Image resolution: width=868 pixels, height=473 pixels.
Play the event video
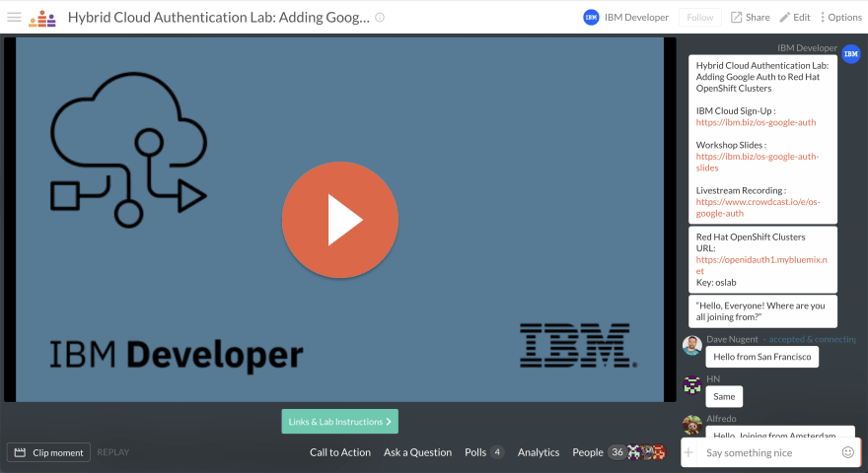340,220
